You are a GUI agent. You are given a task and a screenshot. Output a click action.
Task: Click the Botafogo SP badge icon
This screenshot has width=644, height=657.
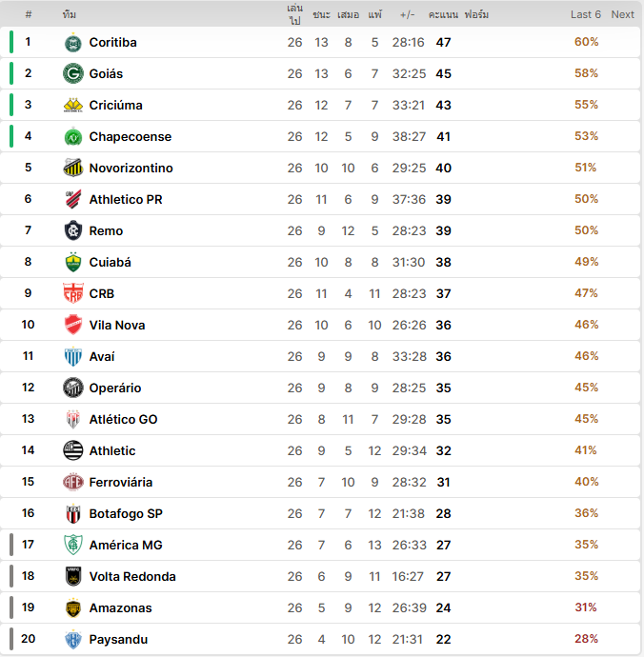pyautogui.click(x=73, y=514)
